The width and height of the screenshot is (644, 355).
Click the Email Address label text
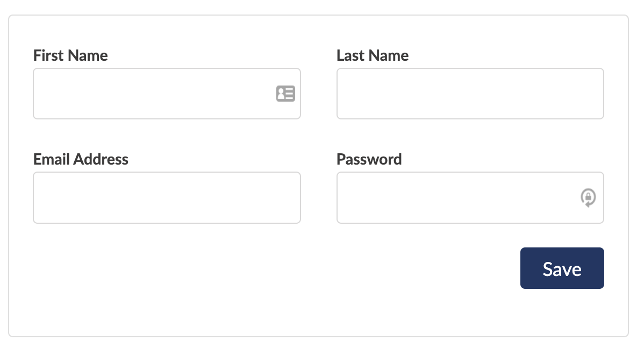(81, 159)
